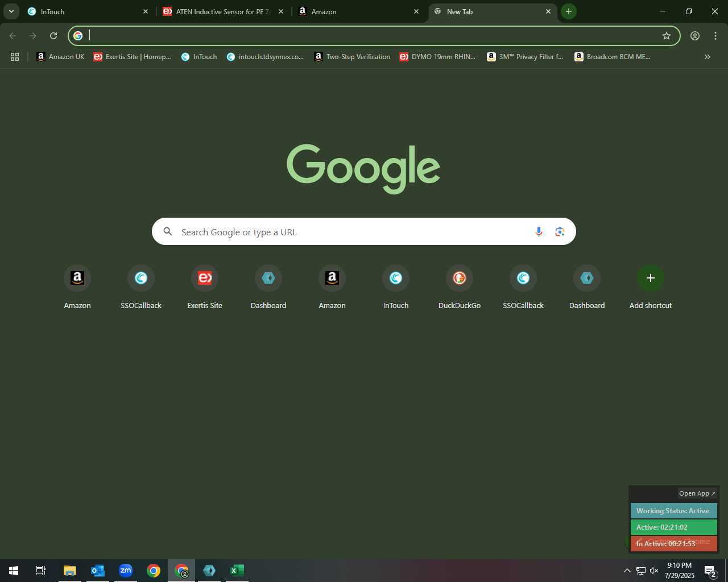Open File Explorer from the taskbar
The width and height of the screenshot is (728, 582).
(70, 571)
